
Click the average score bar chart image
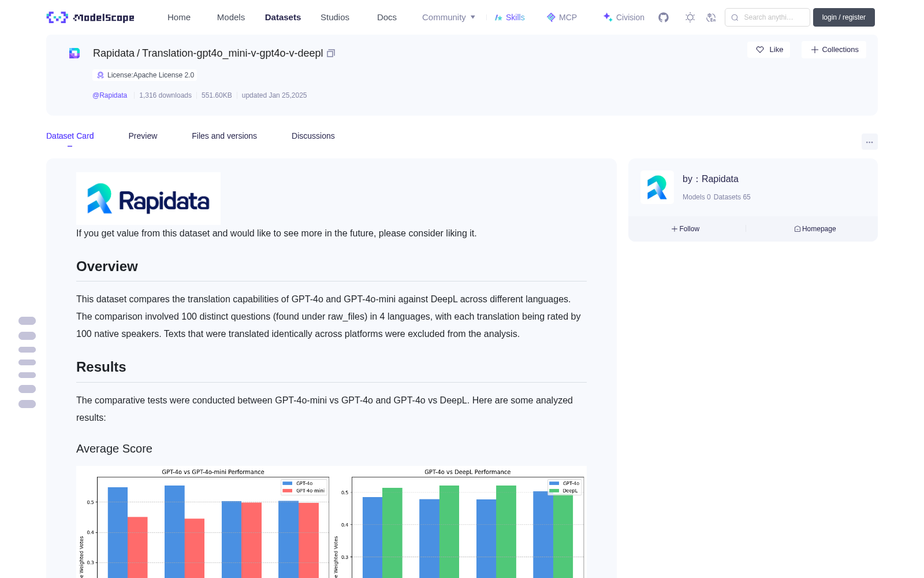[331, 522]
